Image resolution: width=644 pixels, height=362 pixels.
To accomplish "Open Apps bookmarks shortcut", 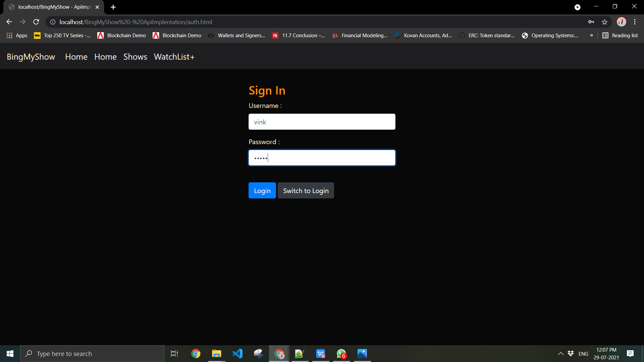I will pos(17,36).
